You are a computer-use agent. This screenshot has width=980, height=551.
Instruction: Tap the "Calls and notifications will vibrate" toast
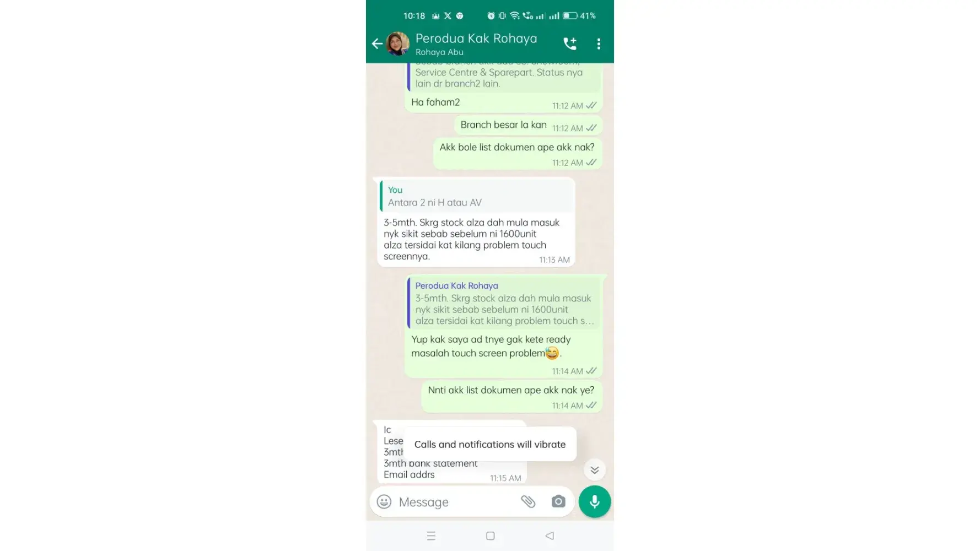tap(490, 444)
